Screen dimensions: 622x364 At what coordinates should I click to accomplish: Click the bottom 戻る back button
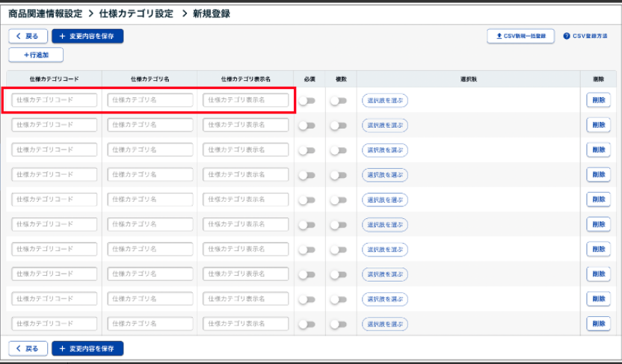(28, 348)
